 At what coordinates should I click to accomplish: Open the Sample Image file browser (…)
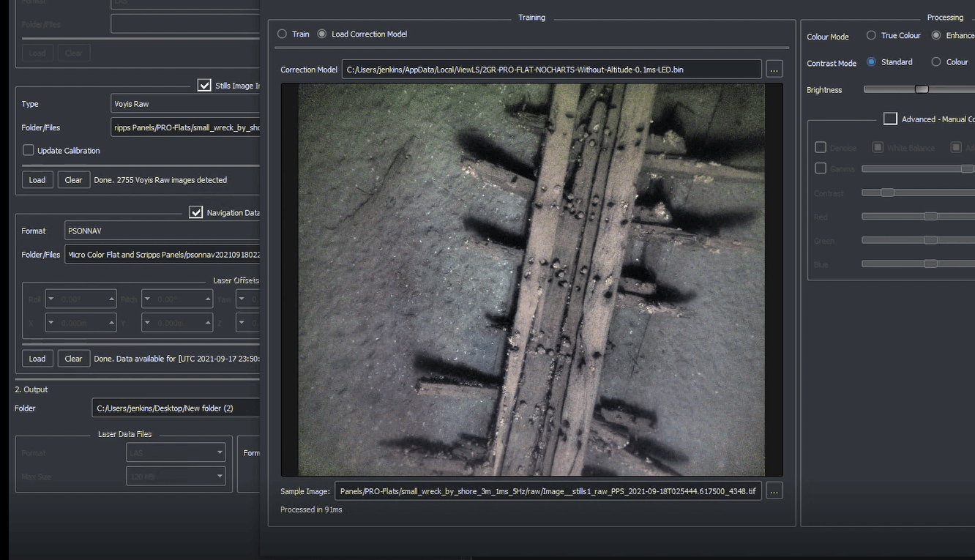(x=774, y=490)
